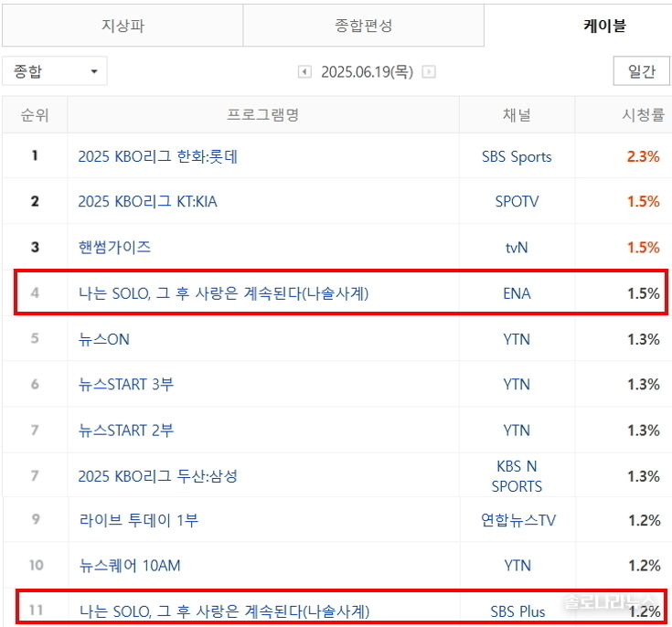Click YTN channel in 뉴스ON row

(517, 339)
